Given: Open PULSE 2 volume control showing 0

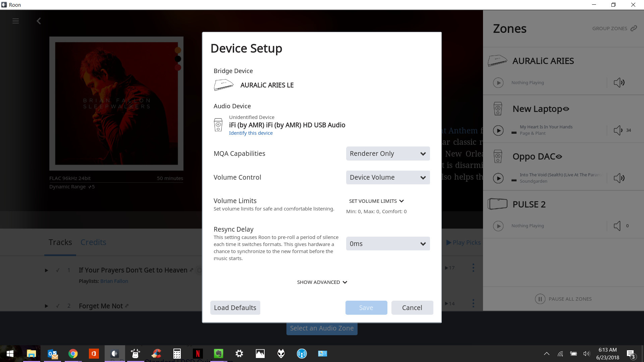Looking at the screenshot, I should point(621,226).
